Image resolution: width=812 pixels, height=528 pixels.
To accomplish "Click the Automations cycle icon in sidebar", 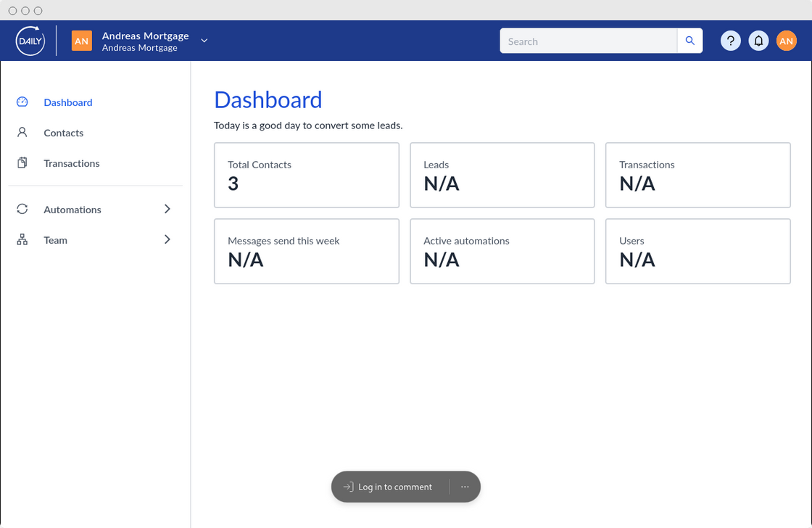I will [x=22, y=210].
